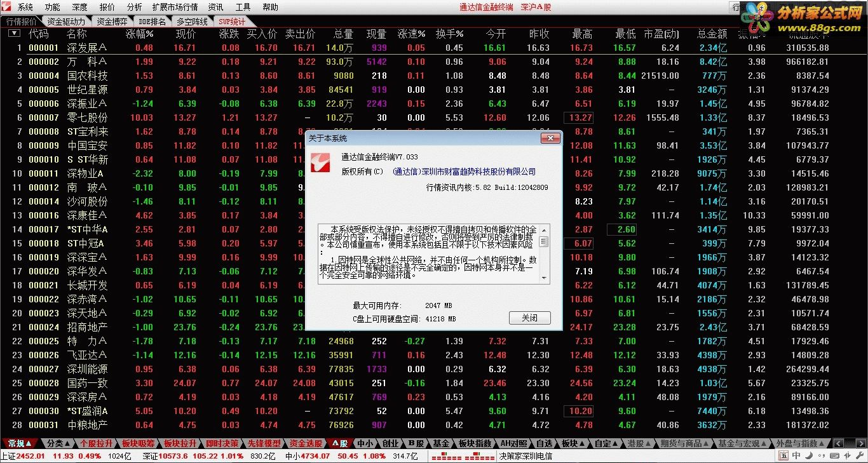This screenshot has height=463, width=868.
Task: Select the 零七股份 stock row
Action: pos(434,117)
